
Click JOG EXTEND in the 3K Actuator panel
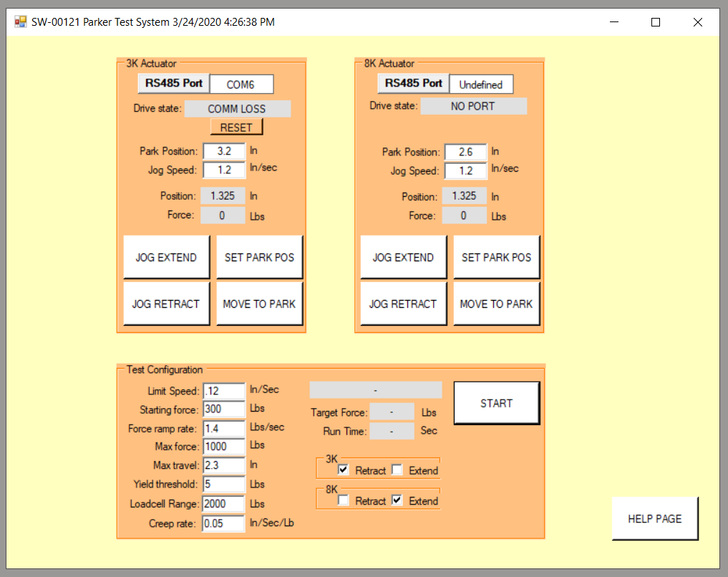(x=166, y=257)
